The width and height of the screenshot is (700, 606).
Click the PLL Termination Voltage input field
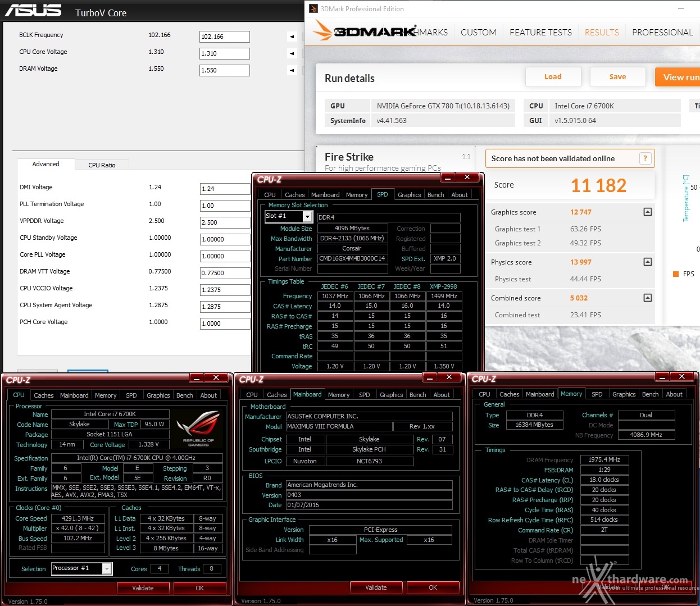(x=225, y=206)
